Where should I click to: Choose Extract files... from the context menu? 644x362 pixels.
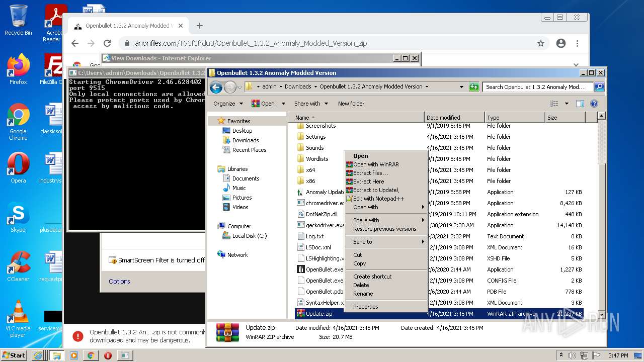[370, 173]
